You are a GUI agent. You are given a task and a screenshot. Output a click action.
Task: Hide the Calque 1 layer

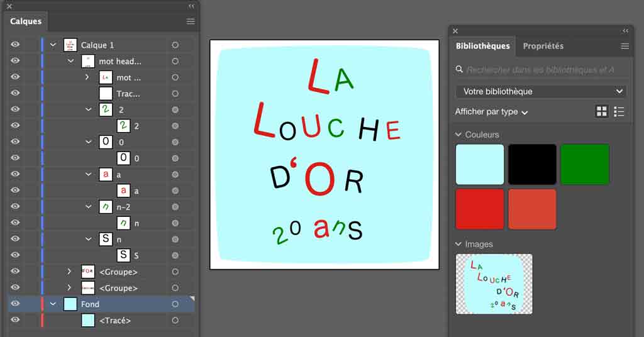point(15,45)
